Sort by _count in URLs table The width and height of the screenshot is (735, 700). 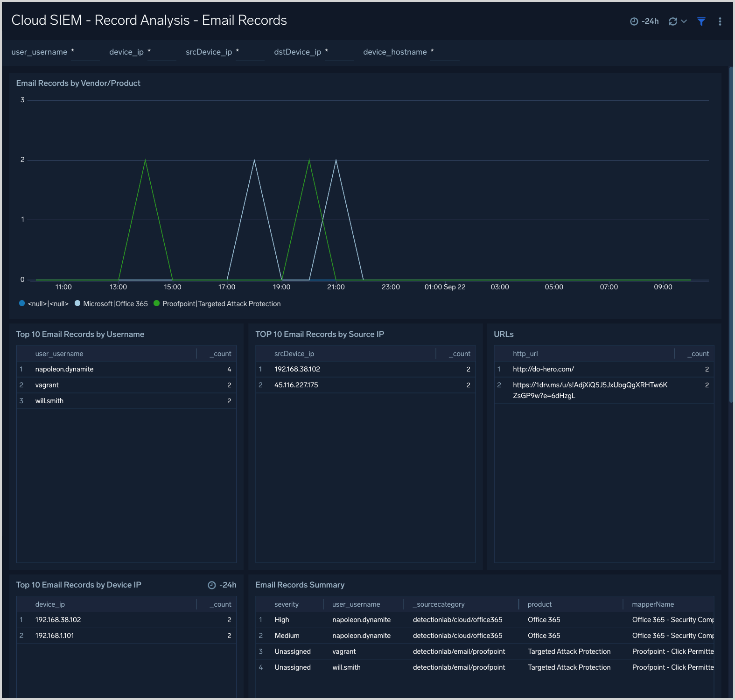point(698,354)
